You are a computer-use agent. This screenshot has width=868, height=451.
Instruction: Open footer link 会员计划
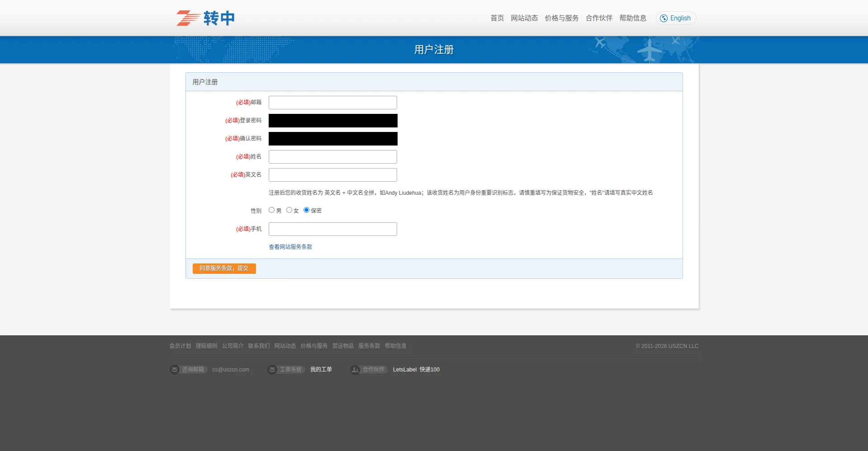(x=180, y=346)
